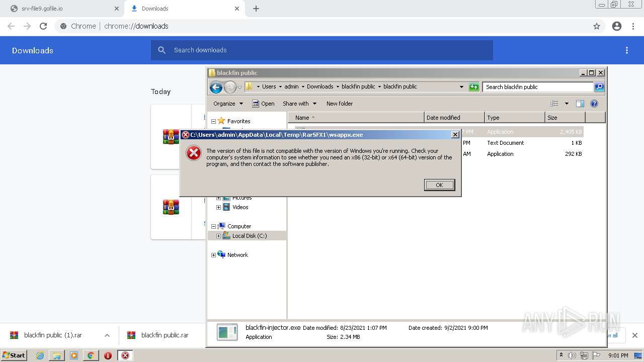This screenshot has width=644, height=362.
Task: Refresh the Explorer folder view
Action: [474, 87]
